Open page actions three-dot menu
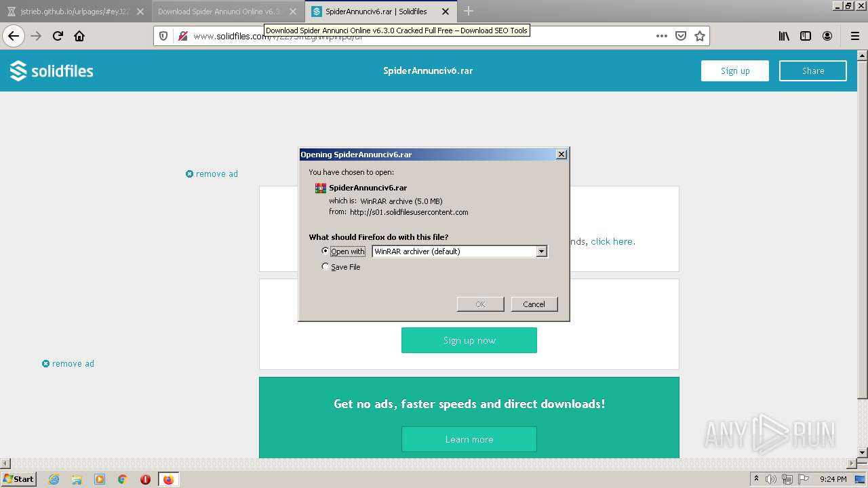868x488 pixels. point(662,36)
